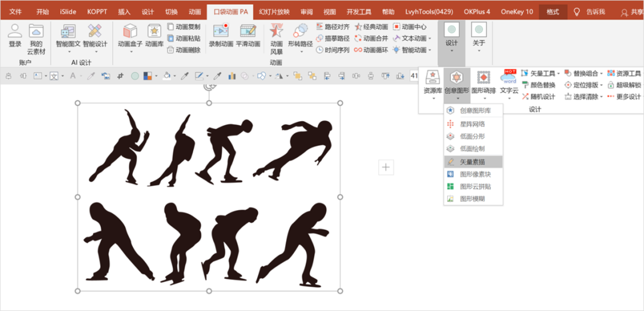
Task: Select 星阵网络 menu item
Action: (473, 124)
